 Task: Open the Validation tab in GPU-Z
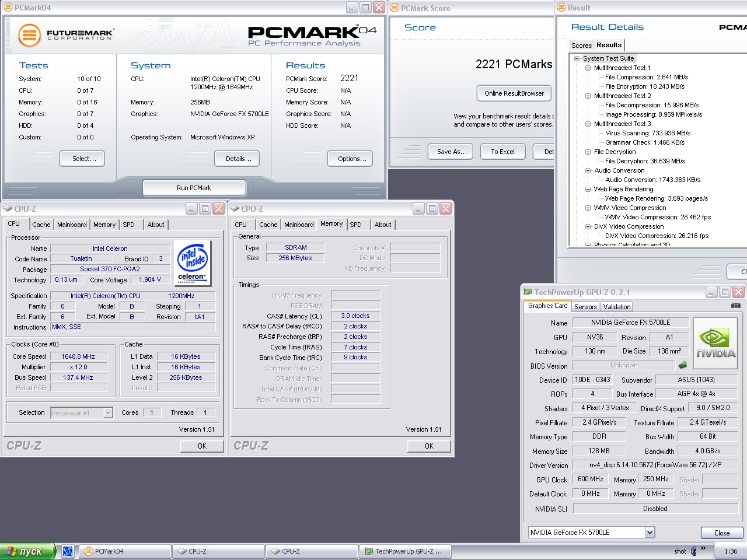pos(617,307)
